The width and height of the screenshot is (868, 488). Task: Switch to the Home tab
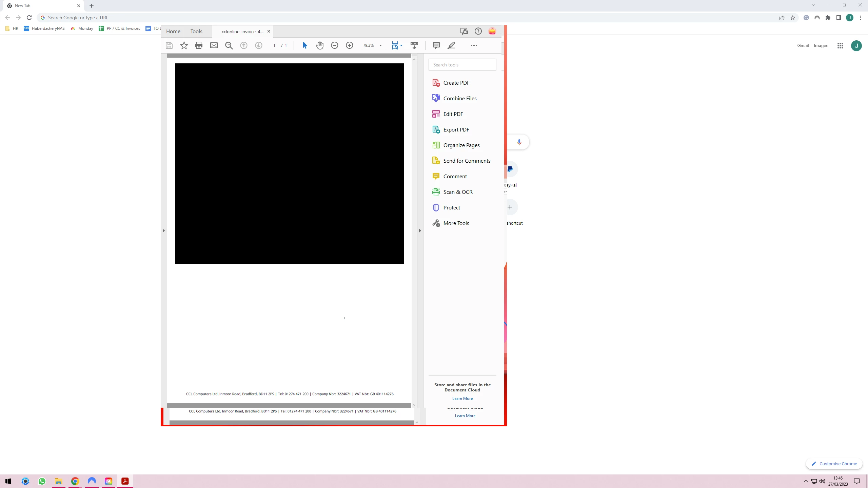(173, 31)
